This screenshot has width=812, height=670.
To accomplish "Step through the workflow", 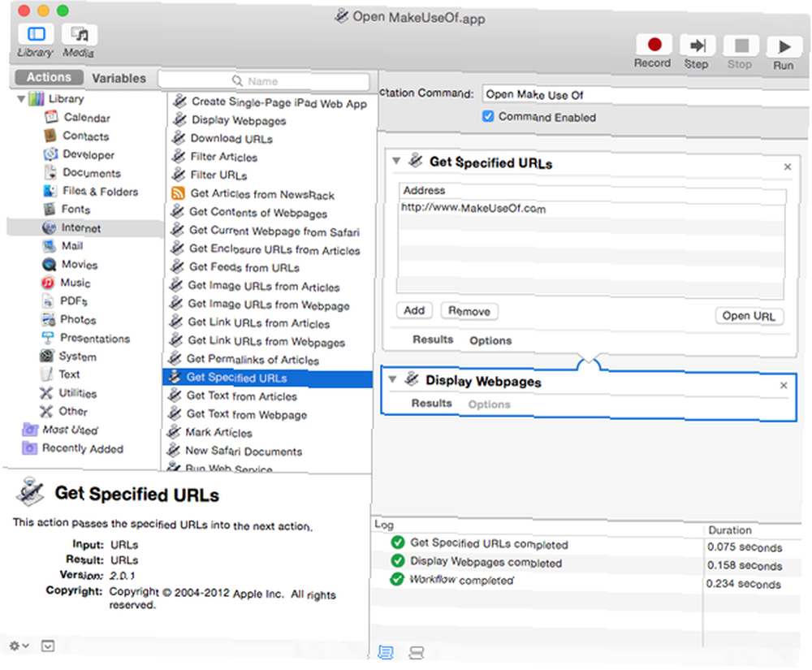I will pos(697,45).
